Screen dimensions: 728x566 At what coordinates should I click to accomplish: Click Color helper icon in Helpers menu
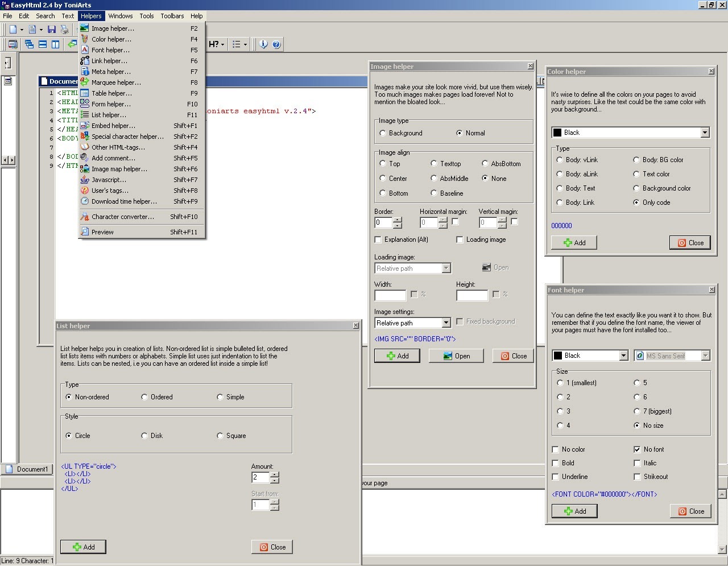(x=85, y=39)
